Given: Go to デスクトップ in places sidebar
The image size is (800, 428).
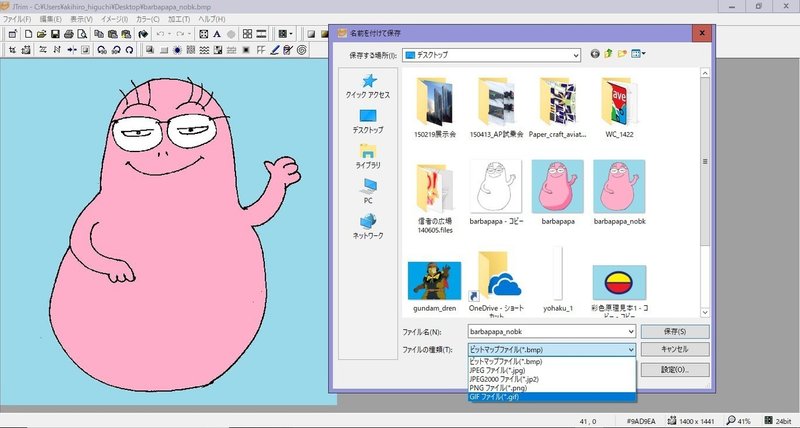Looking at the screenshot, I should pyautogui.click(x=368, y=121).
